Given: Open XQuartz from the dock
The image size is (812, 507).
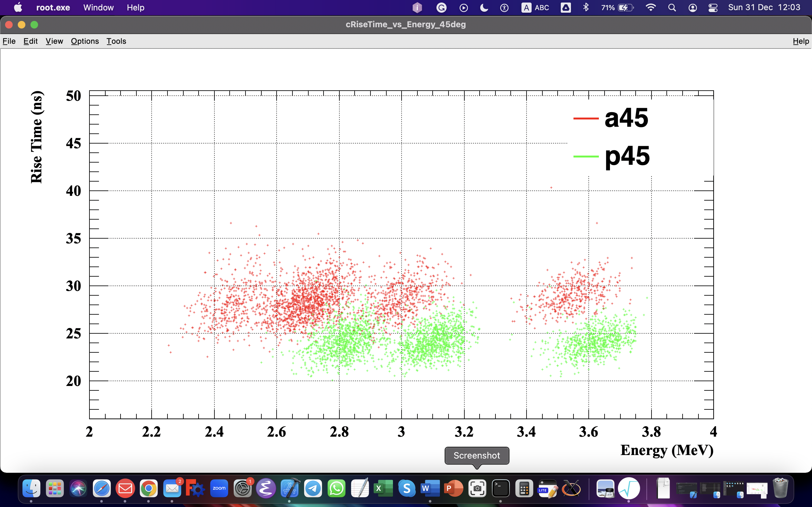Looking at the screenshot, I should pyautogui.click(x=571, y=488).
